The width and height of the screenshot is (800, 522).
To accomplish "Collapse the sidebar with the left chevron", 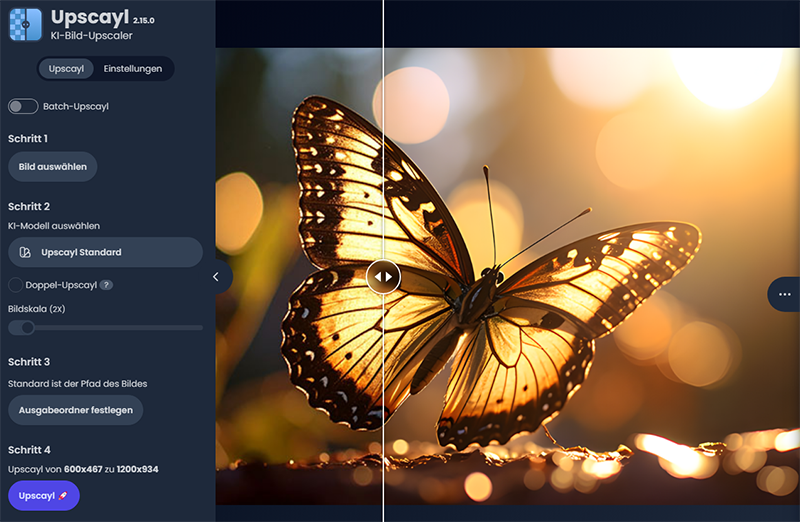I will click(216, 277).
